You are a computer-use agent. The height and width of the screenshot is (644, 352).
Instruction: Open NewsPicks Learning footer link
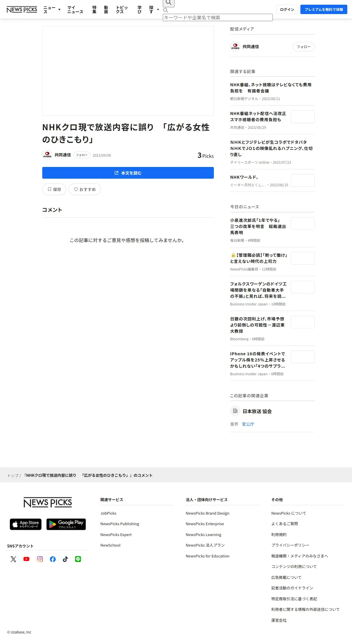tap(204, 535)
